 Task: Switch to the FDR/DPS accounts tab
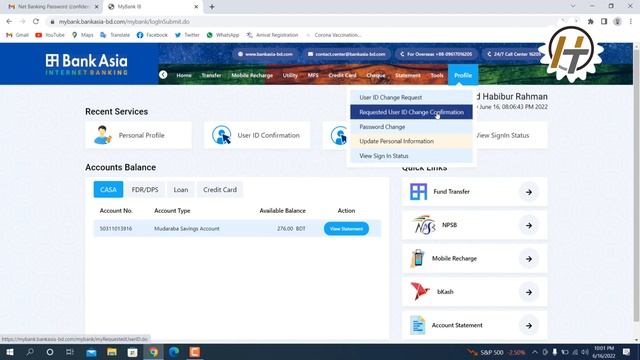(145, 189)
